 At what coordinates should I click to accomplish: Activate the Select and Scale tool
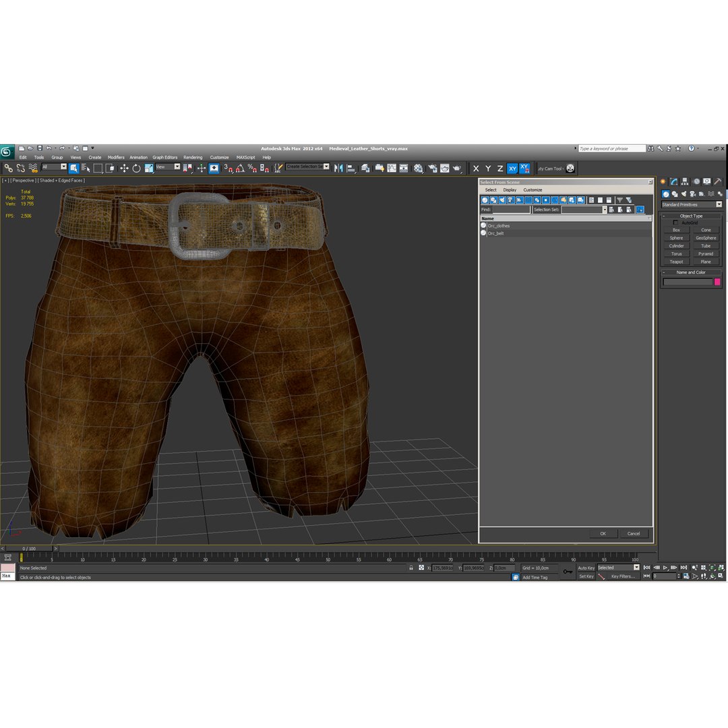(148, 168)
